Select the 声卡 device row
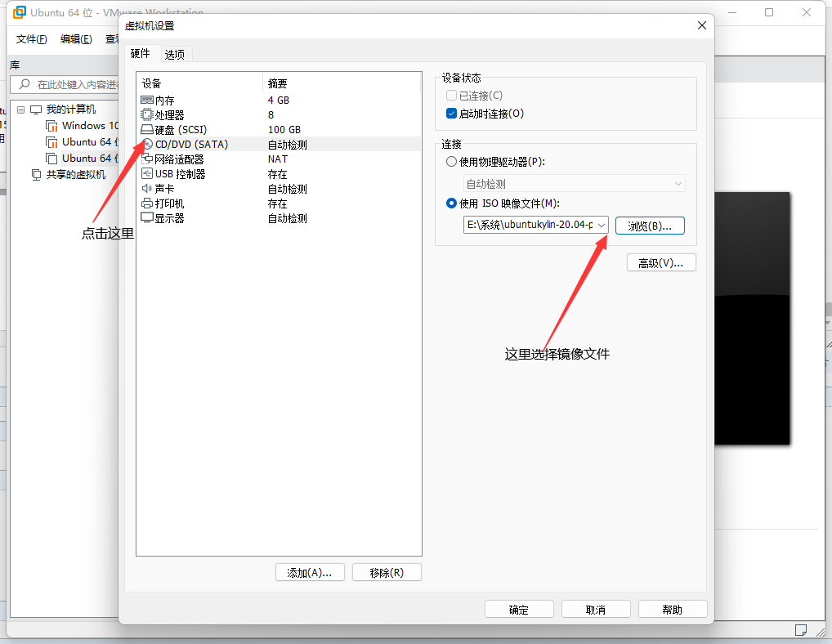Image resolution: width=832 pixels, height=644 pixels. coord(280,188)
